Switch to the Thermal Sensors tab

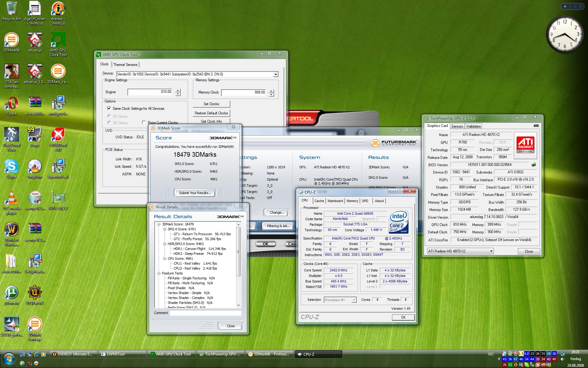[x=125, y=65]
